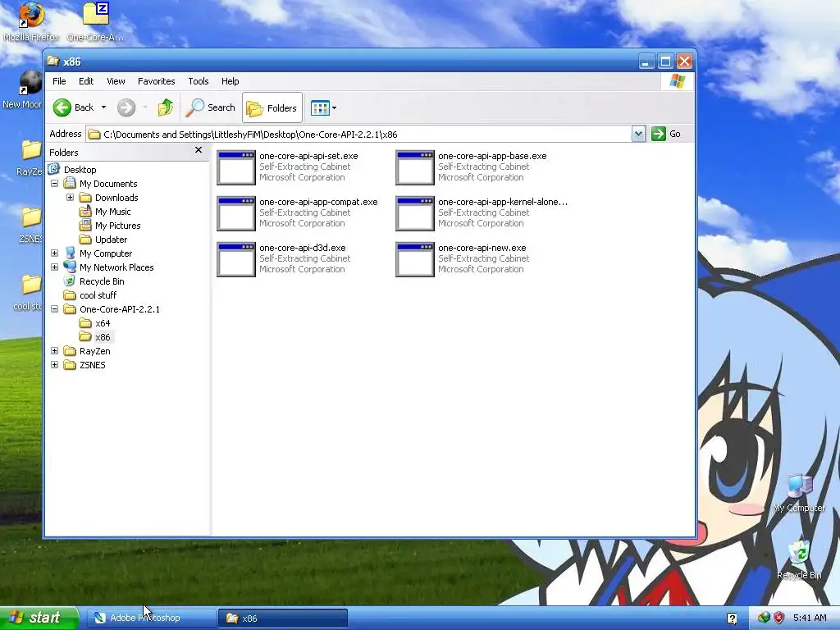Select the Recycle Bin desktop icon

799,560
